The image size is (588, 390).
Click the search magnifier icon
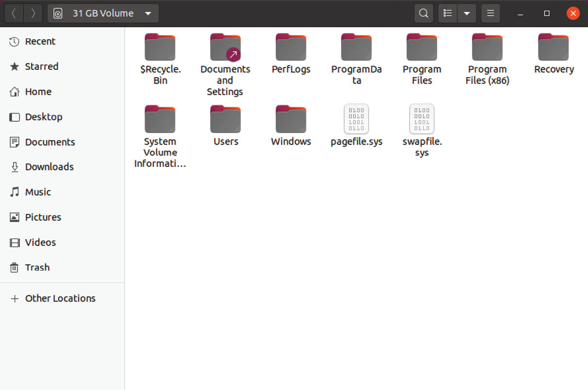tap(423, 14)
